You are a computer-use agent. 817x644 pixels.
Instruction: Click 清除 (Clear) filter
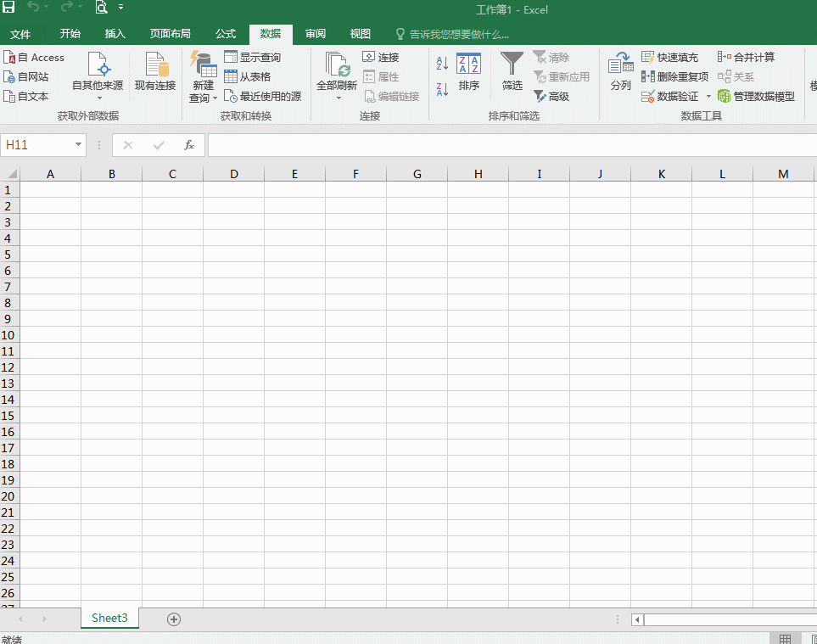(551, 58)
